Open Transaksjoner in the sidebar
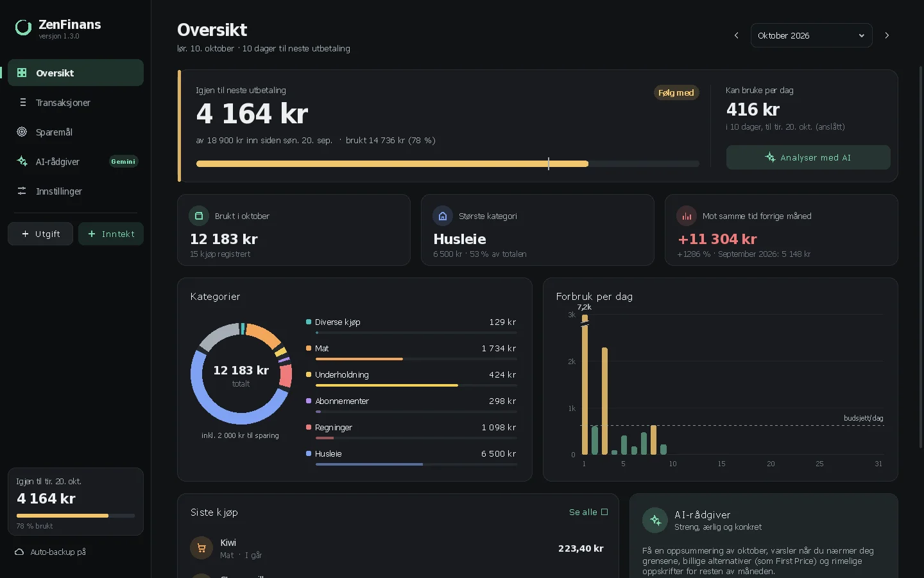The height and width of the screenshot is (578, 924). (x=76, y=102)
